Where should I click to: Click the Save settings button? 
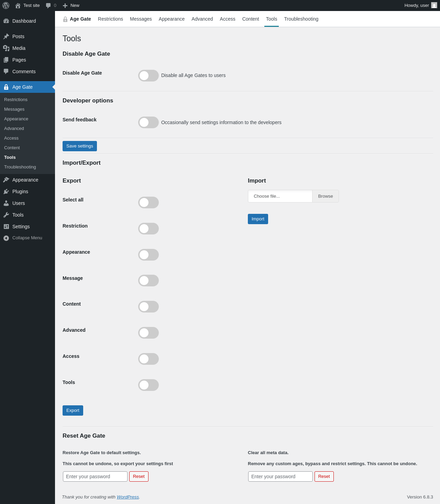point(80,146)
